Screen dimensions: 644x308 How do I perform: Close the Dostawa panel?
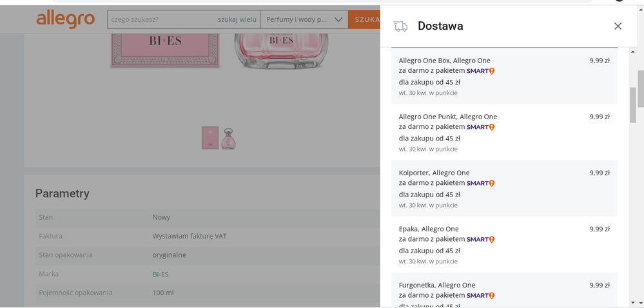click(618, 26)
